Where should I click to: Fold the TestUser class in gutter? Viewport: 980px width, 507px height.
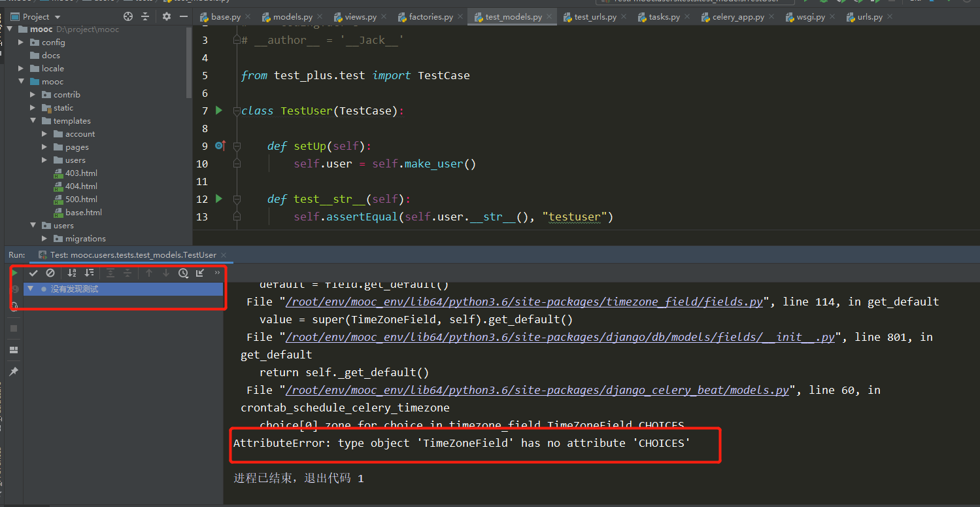tap(237, 111)
